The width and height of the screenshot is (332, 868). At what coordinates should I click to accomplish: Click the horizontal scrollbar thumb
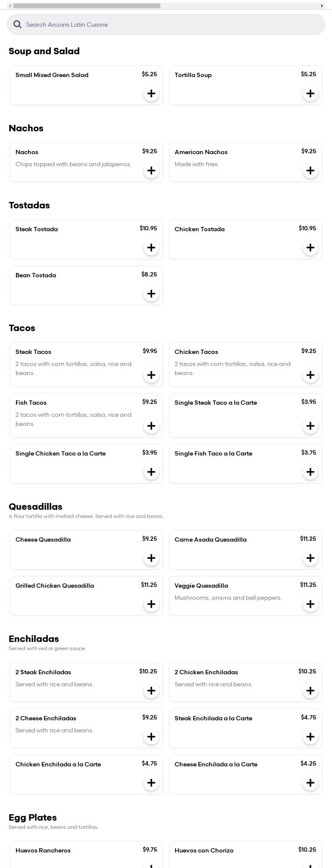(86, 6)
